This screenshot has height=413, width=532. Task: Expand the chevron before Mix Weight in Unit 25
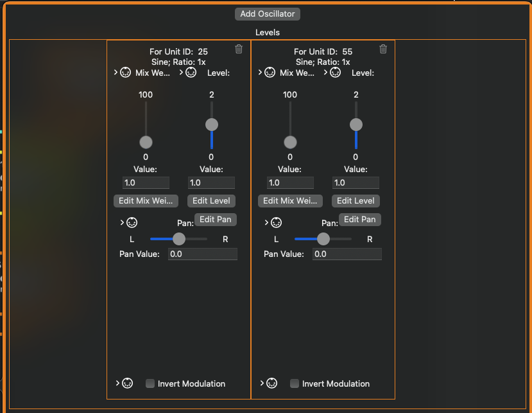[x=116, y=73]
